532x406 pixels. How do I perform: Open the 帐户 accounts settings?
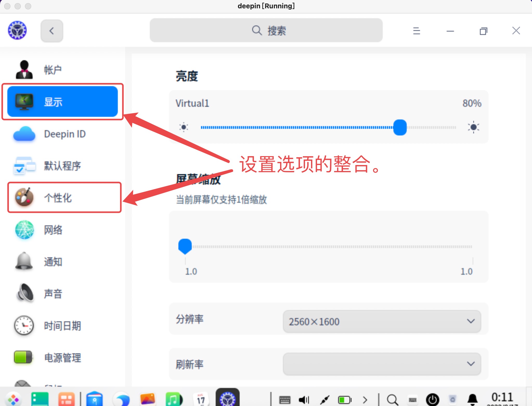(52, 70)
